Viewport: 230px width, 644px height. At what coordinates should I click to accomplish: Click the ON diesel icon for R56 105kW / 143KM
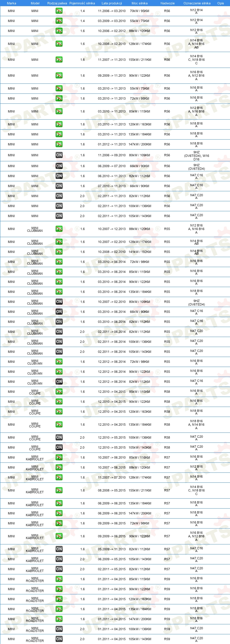(59, 216)
